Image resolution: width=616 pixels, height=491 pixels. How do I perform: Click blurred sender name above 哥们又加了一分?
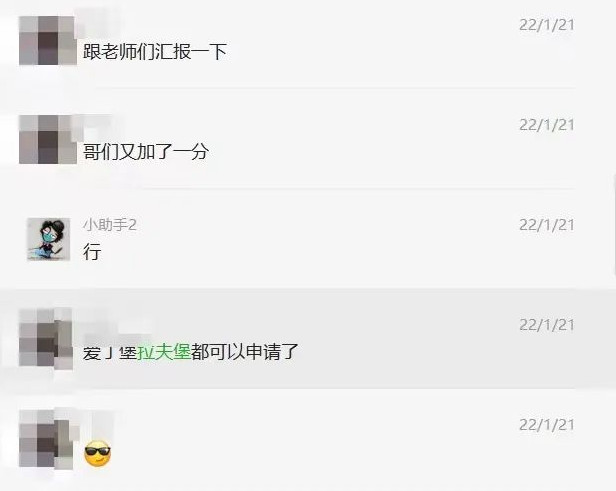point(100,126)
